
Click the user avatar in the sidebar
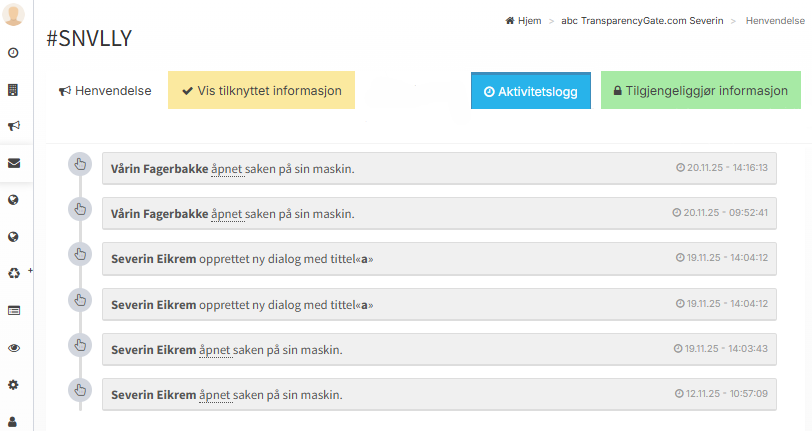coord(15,14)
